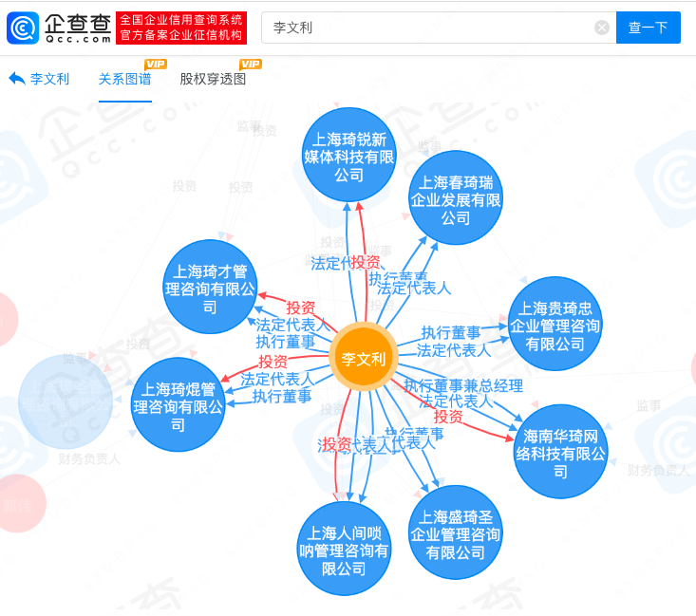Select the 上海春琦瑞企业发展有限公司 node
The width and height of the screenshot is (696, 616).
(x=456, y=198)
